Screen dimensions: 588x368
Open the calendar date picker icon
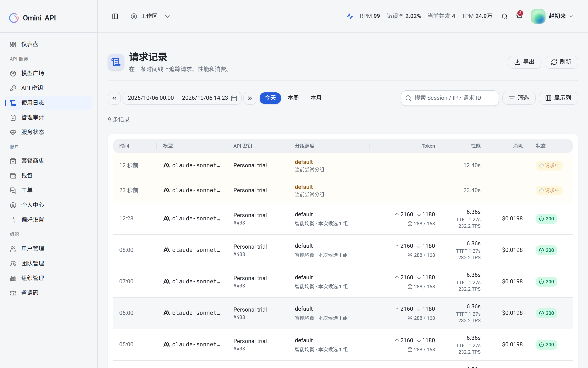click(x=234, y=98)
